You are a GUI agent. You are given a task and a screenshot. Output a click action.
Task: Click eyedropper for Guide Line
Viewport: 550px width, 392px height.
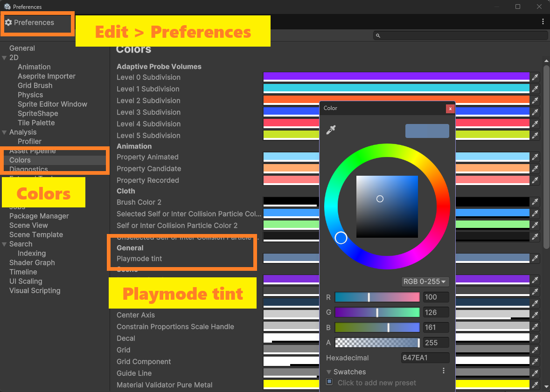point(535,373)
